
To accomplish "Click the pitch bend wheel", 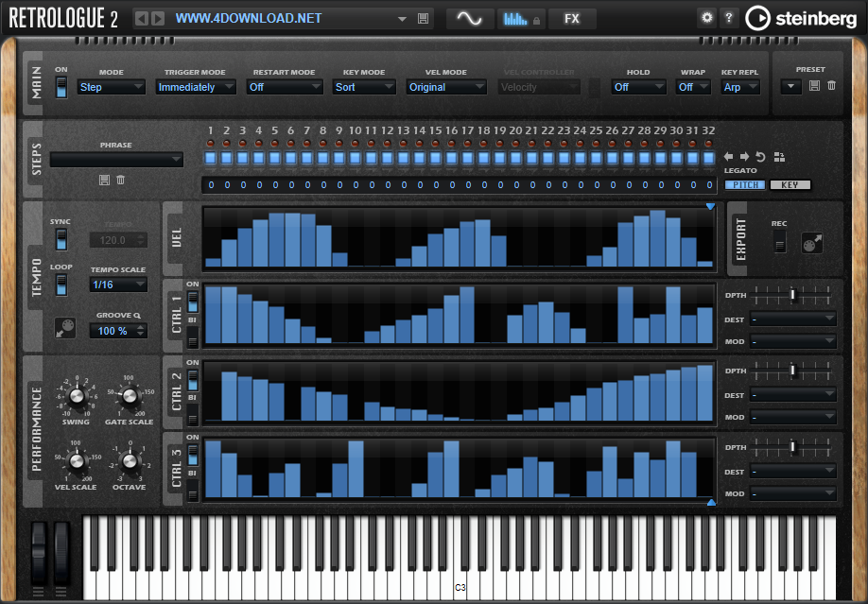I will (x=39, y=554).
